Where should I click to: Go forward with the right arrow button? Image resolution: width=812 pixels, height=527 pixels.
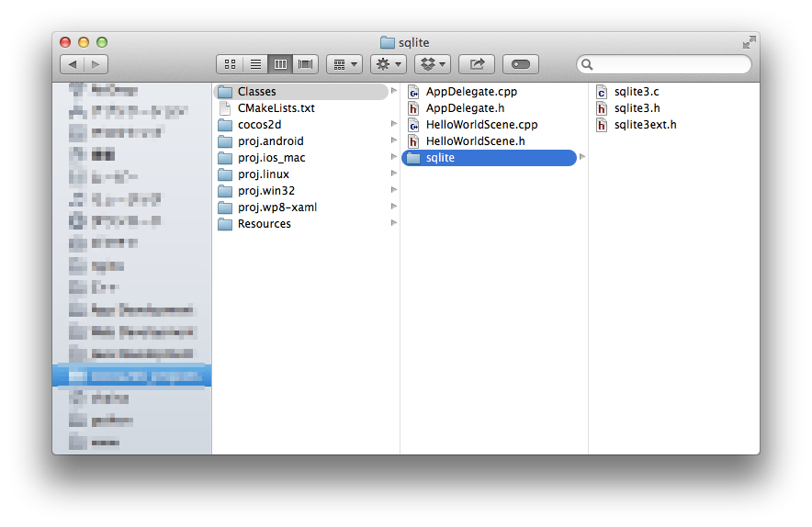point(96,64)
